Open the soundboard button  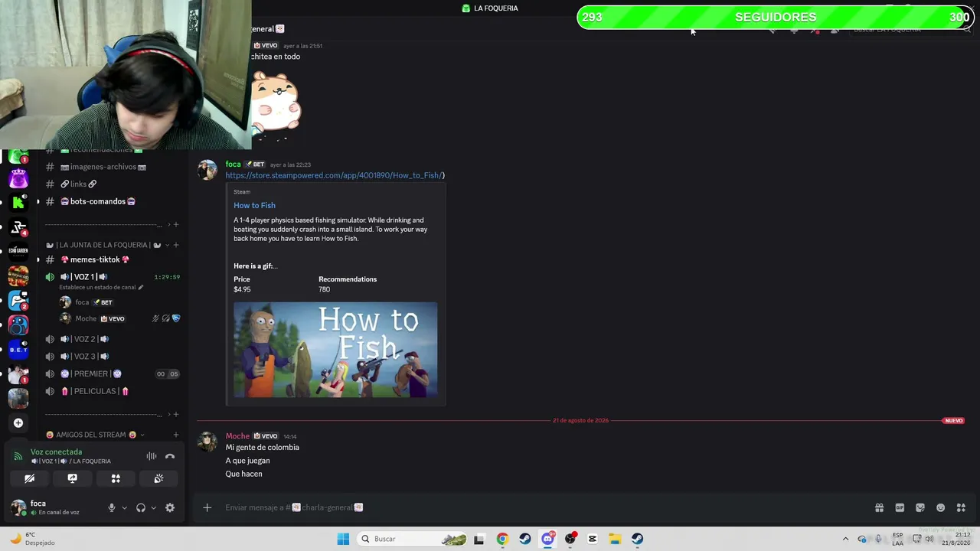[158, 478]
